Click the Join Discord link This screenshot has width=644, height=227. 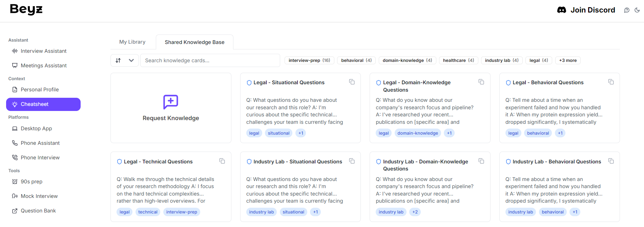click(586, 10)
